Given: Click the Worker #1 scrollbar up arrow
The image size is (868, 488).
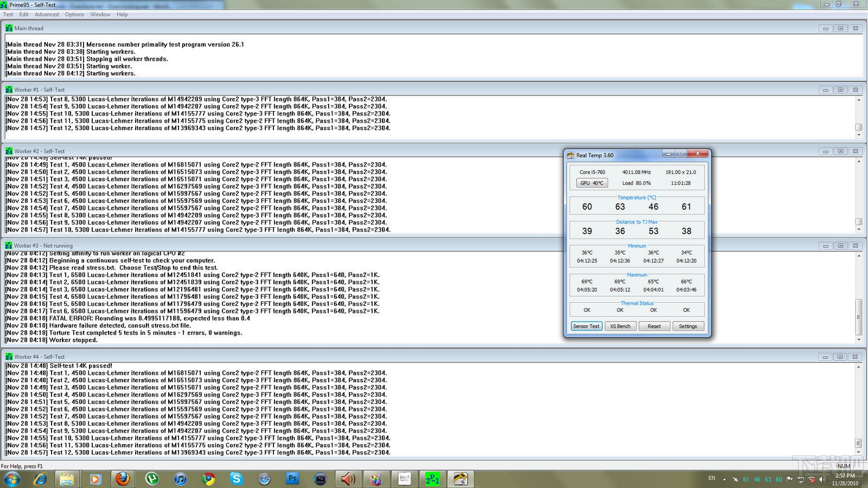Looking at the screenshot, I should click(858, 100).
